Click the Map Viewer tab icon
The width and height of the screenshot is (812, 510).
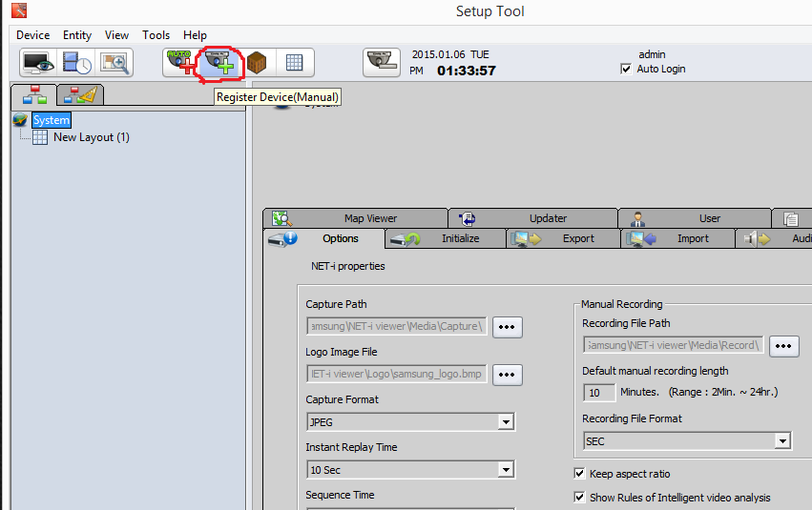(282, 218)
